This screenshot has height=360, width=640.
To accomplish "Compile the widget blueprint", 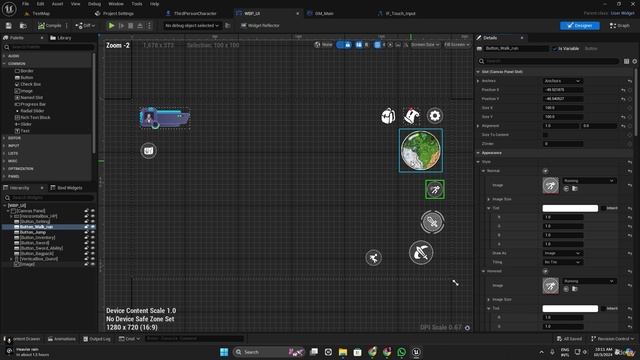I will (x=50, y=26).
